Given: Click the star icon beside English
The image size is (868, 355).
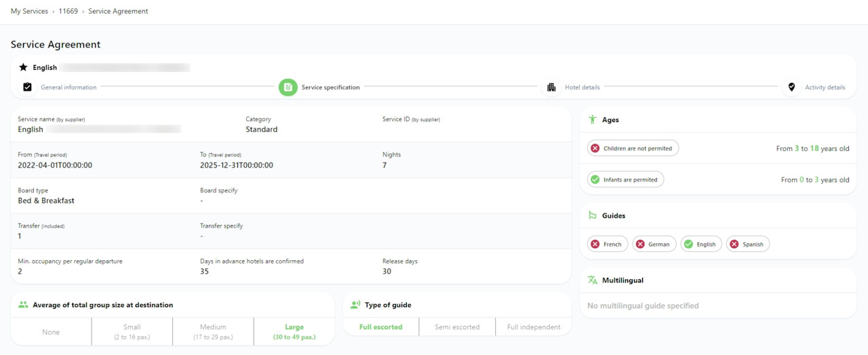Looking at the screenshot, I should pyautogui.click(x=23, y=68).
